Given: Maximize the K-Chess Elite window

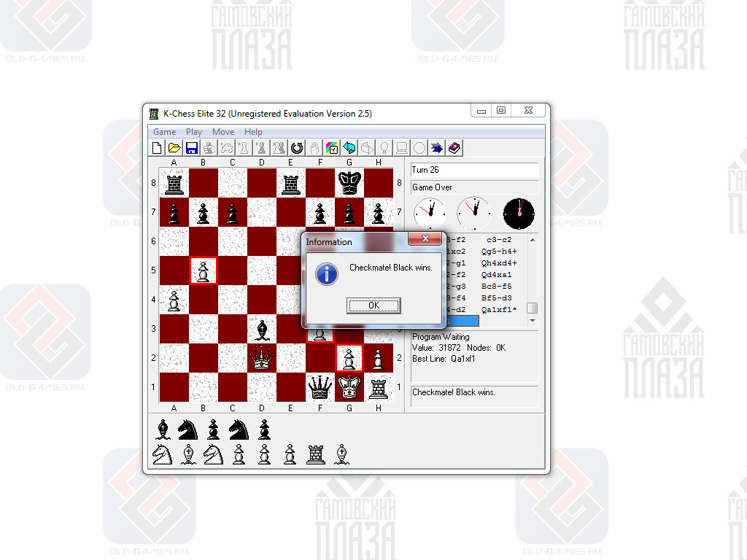Looking at the screenshot, I should [x=500, y=111].
